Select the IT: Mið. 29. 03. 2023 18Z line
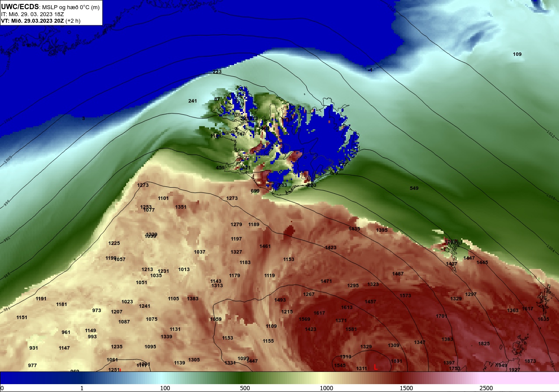The height and width of the screenshot is (392, 559). point(33,14)
